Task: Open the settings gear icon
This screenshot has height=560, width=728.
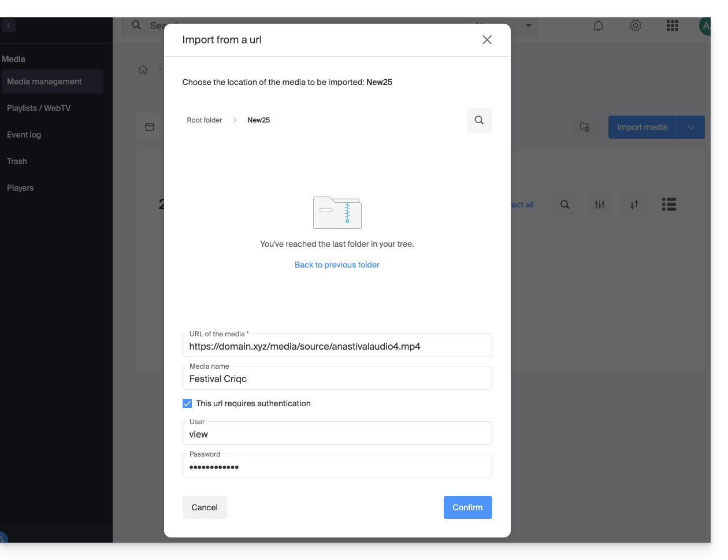Action: coord(636,26)
